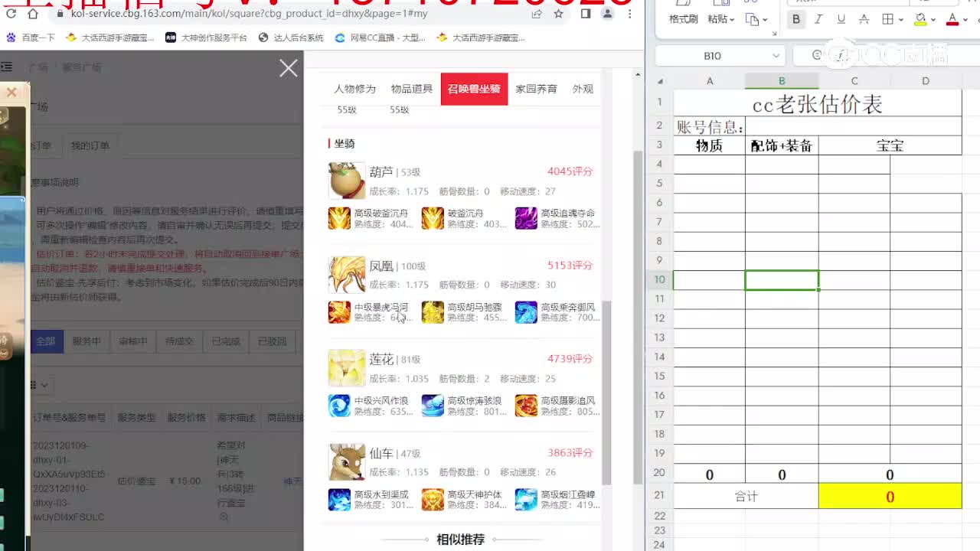Click the 5153评分 score of 凤凰
Screen dimensions: 980x551
pyautogui.click(x=570, y=266)
